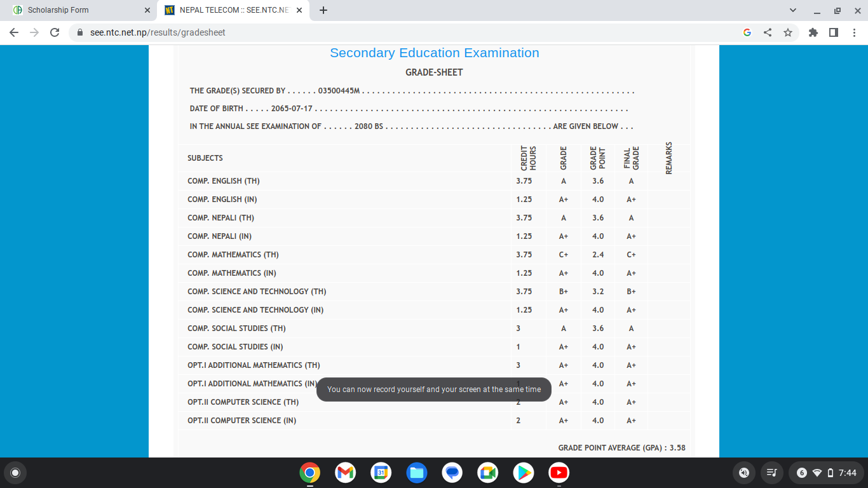
Task: Switch to the Scholarship Form tab
Action: pos(76,10)
